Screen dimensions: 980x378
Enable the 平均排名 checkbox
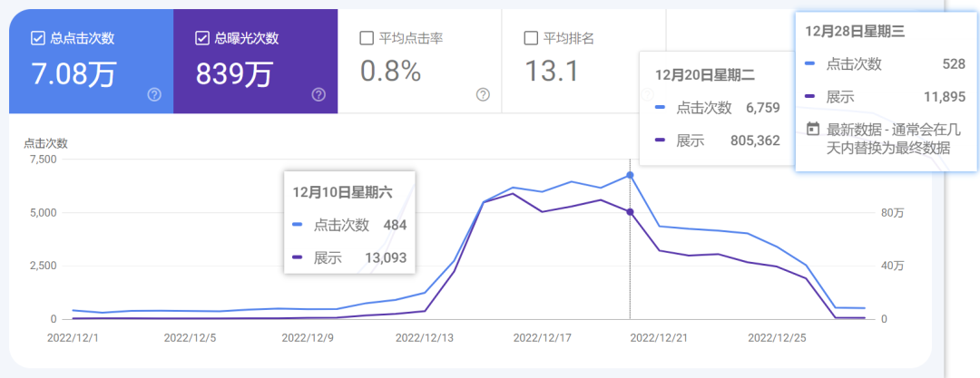(x=531, y=38)
